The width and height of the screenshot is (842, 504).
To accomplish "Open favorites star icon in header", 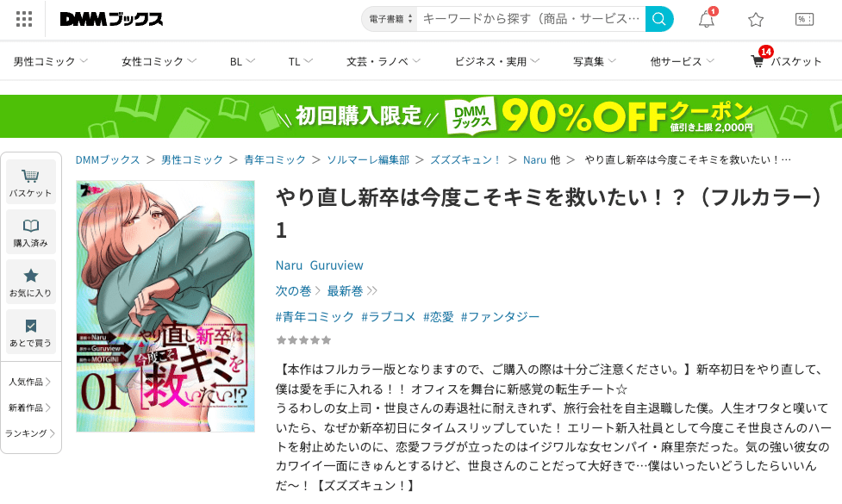I will coord(756,20).
